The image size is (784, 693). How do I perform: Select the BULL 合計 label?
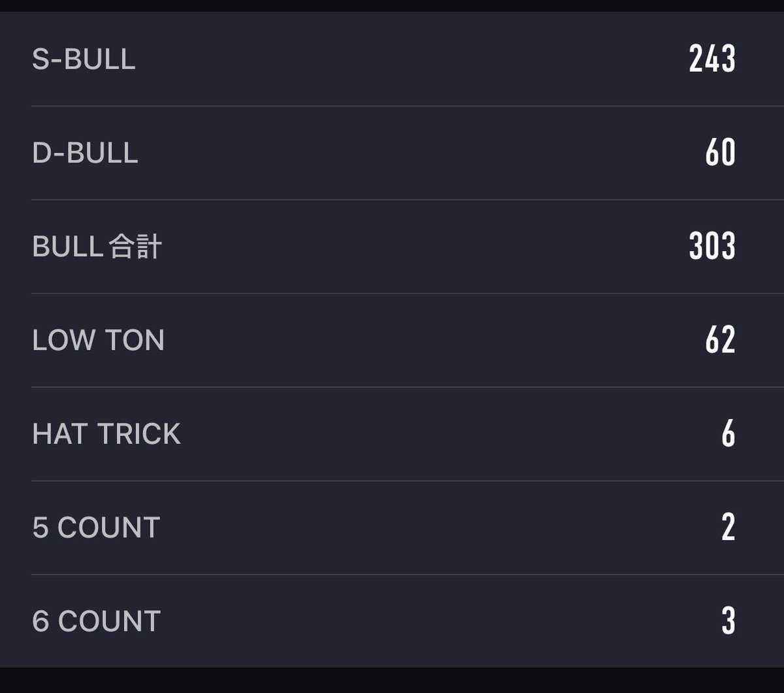click(x=97, y=247)
